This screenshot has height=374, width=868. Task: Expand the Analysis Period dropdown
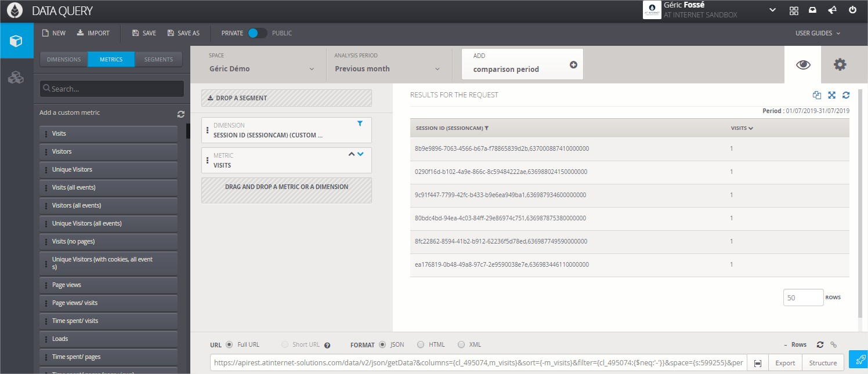click(x=388, y=68)
